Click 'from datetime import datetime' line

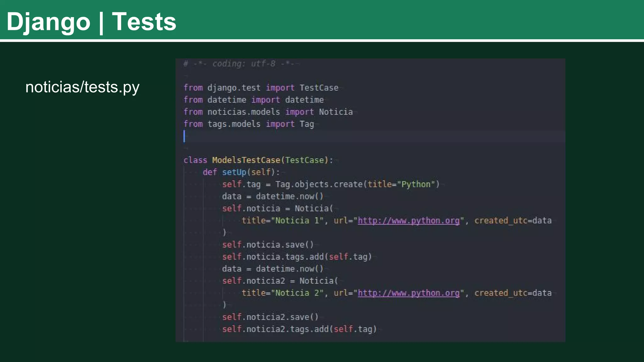click(x=253, y=100)
